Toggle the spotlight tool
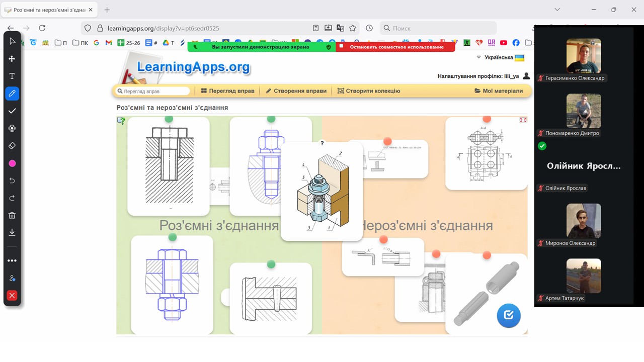The image size is (644, 362). tap(12, 128)
